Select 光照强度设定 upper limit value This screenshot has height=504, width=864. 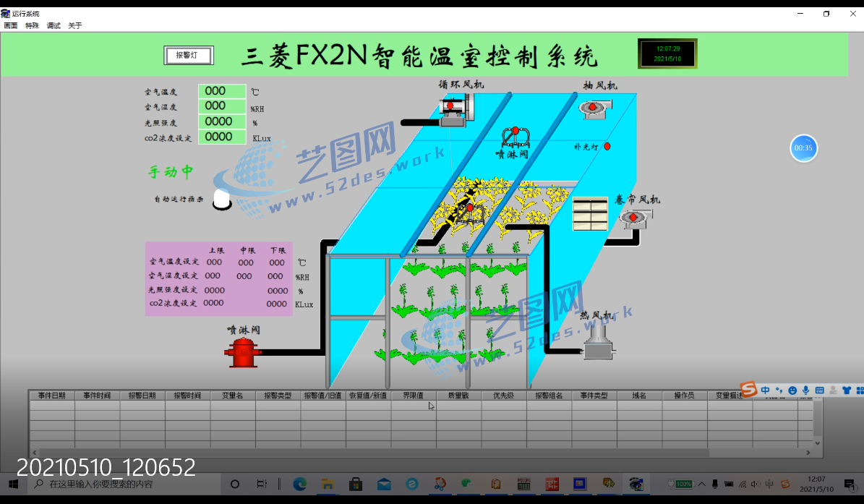click(214, 290)
